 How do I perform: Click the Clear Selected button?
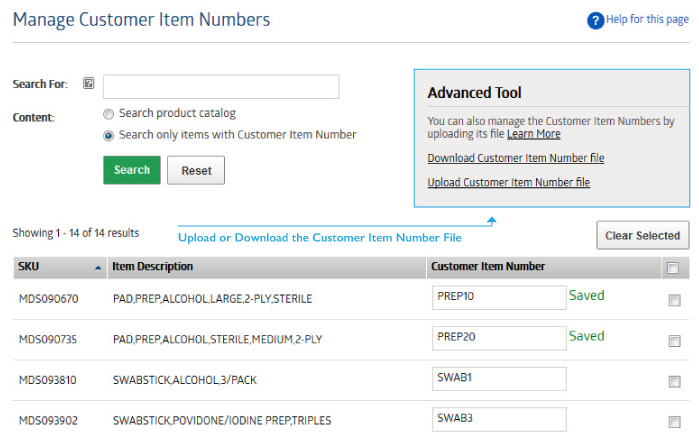[642, 235]
